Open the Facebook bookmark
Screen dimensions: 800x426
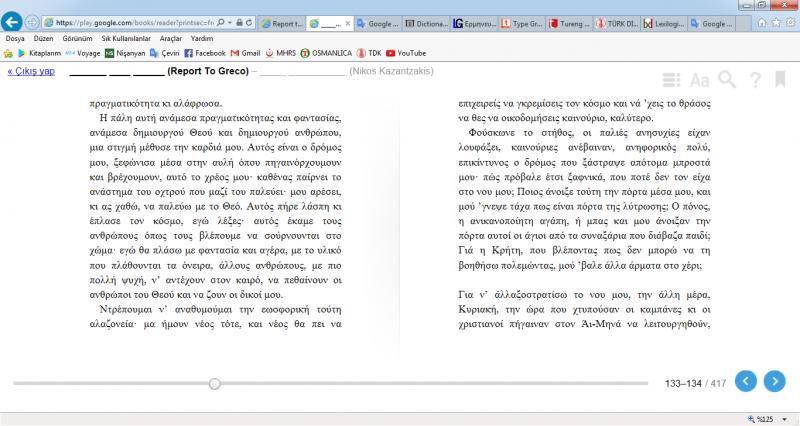point(205,53)
